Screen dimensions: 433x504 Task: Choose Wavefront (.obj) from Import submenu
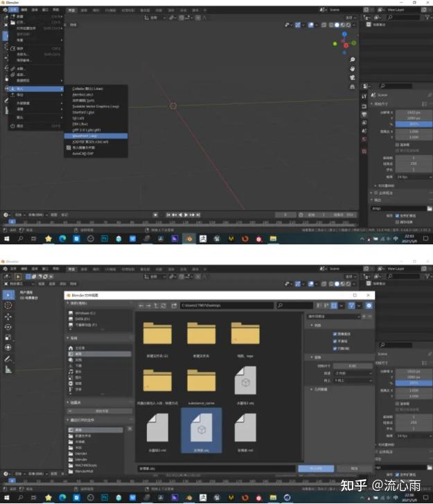click(x=96, y=136)
